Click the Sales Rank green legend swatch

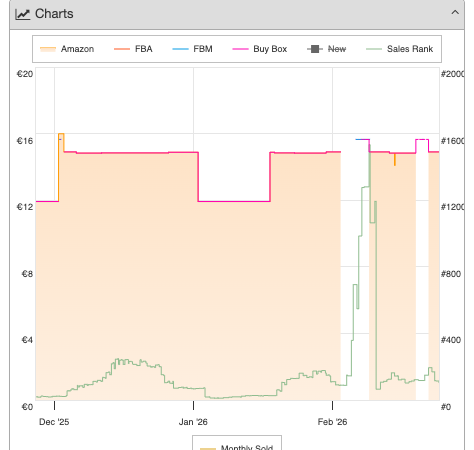(374, 49)
